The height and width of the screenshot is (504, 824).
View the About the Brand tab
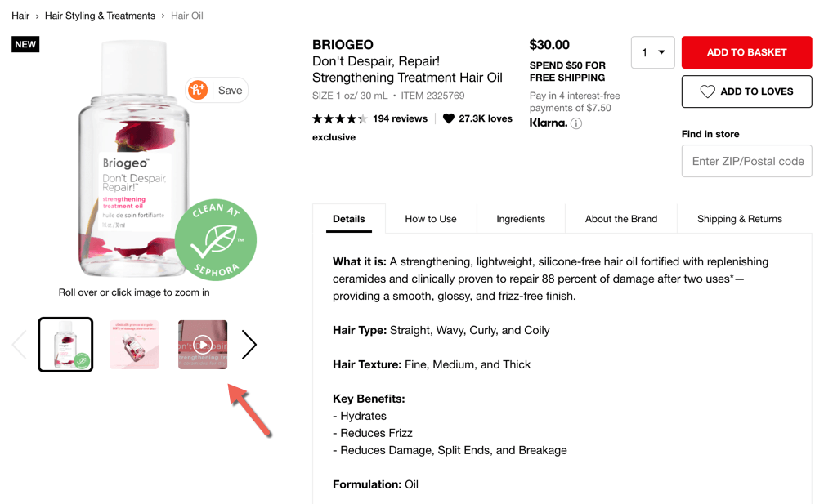coord(620,219)
